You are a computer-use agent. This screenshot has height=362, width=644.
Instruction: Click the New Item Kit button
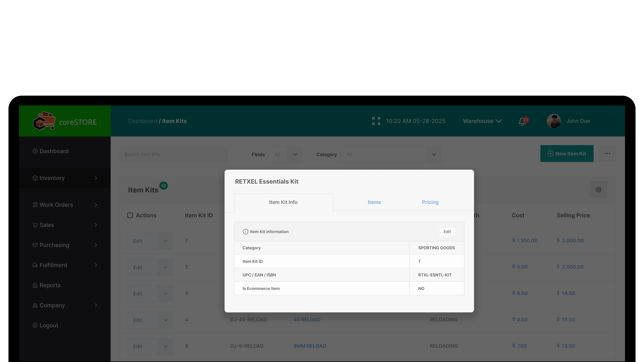coord(567,153)
